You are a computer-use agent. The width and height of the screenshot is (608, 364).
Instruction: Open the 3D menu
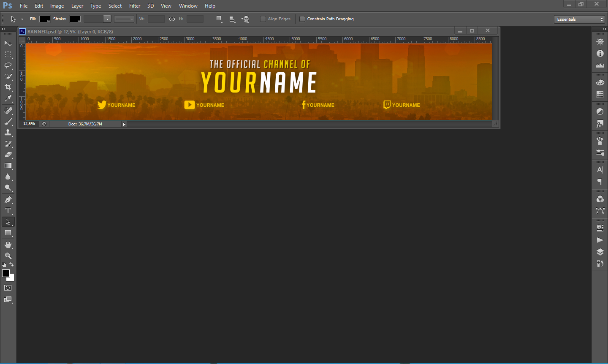tap(150, 6)
